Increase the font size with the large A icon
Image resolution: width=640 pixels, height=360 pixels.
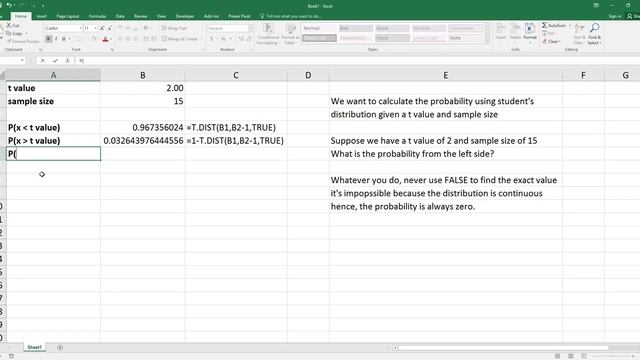click(102, 28)
